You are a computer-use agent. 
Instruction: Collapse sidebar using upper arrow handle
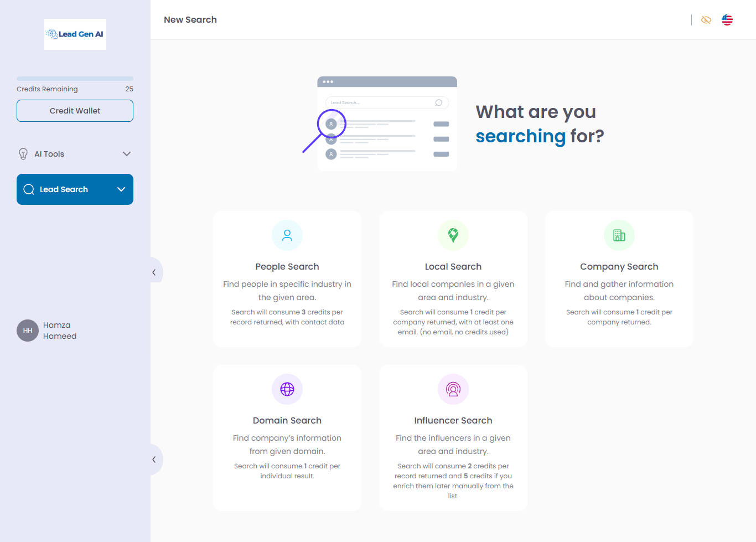click(154, 272)
